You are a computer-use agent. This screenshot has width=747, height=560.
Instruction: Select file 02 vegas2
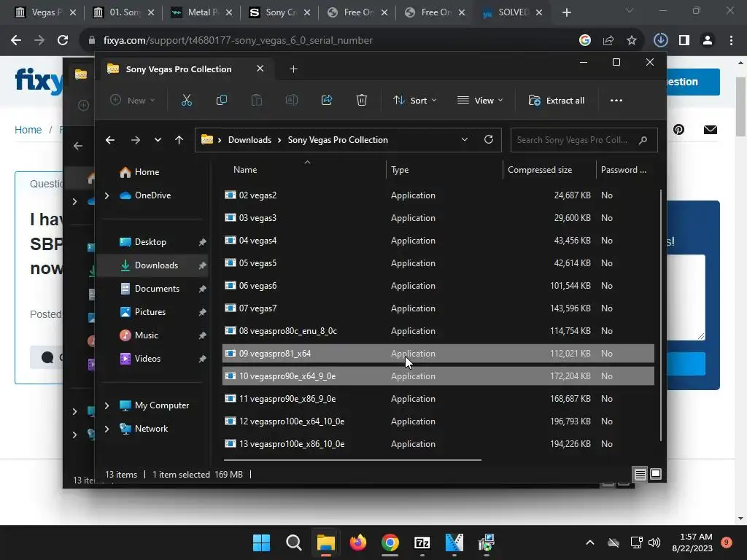click(x=438, y=195)
